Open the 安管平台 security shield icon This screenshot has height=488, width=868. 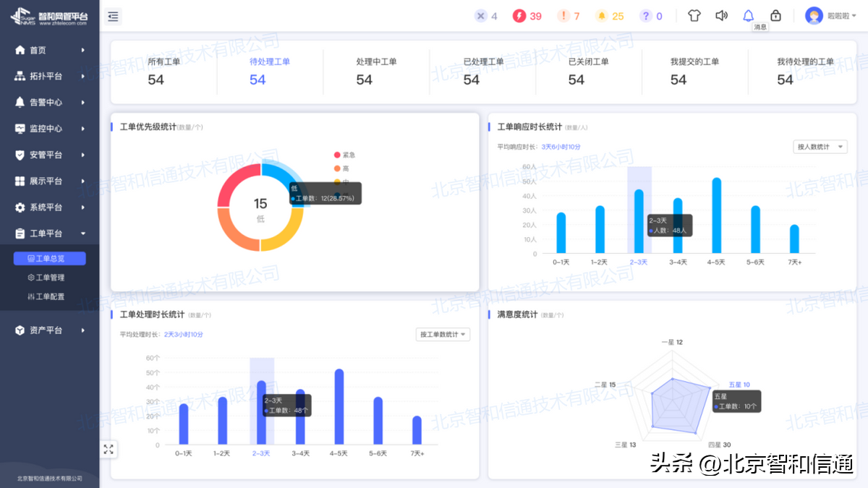tap(20, 155)
